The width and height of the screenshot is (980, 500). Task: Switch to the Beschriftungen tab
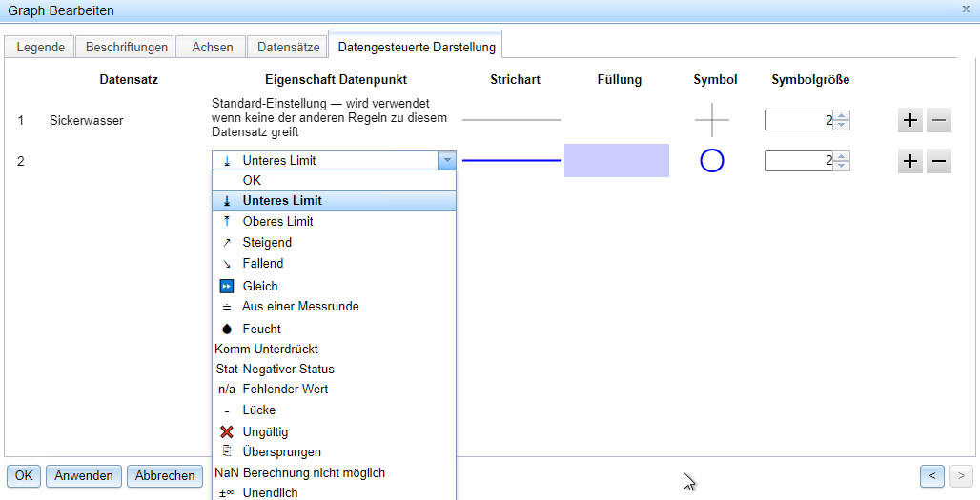click(x=126, y=47)
